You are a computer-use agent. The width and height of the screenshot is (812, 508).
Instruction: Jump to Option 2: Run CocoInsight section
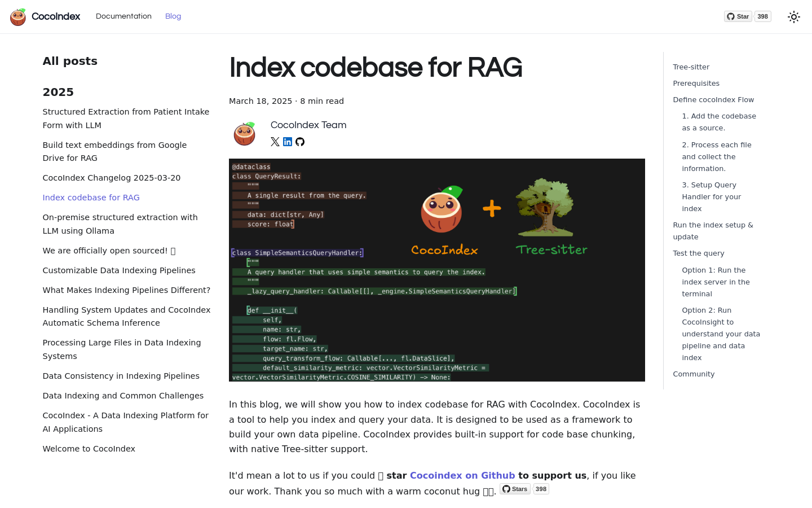(x=721, y=334)
